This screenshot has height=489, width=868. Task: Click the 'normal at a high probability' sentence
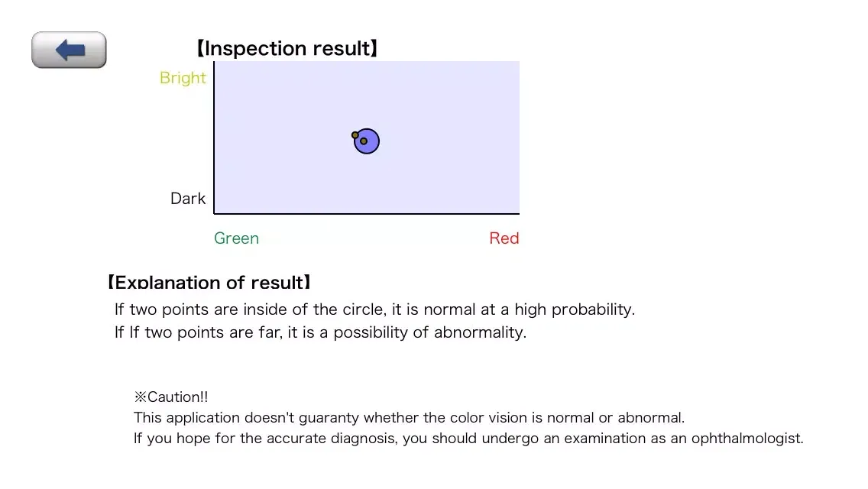coord(374,309)
